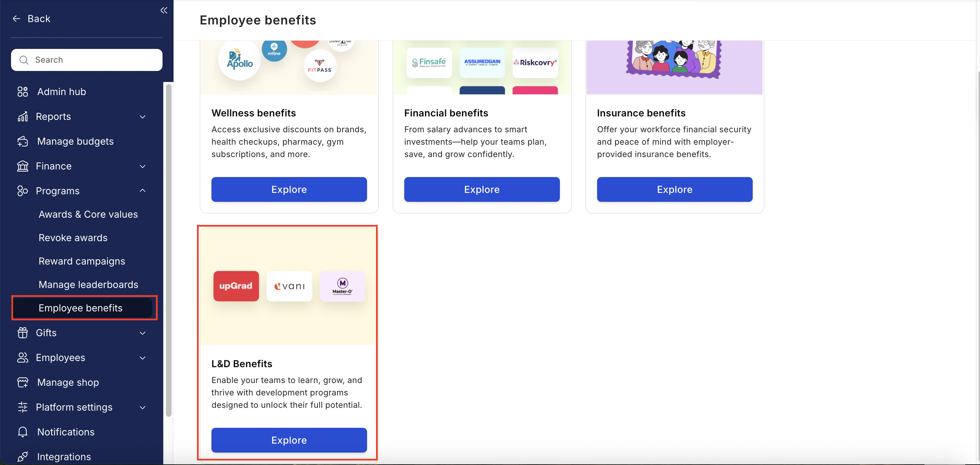Click the Manage shop storefront icon
980x465 pixels.
click(x=23, y=382)
